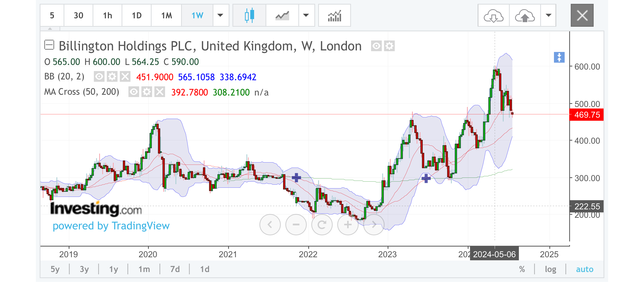This screenshot has height=298, width=644.
Task: Click the purple plus marker near 2022
Action: 296,177
